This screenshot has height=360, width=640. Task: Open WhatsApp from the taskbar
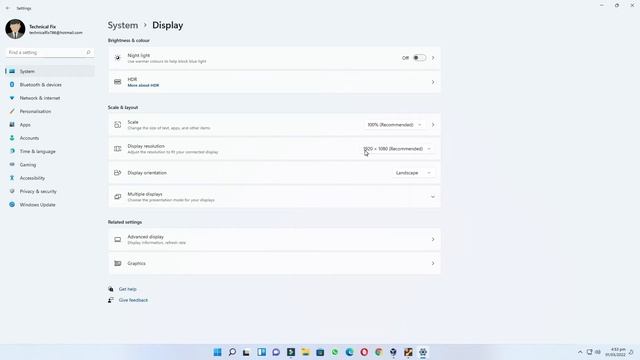point(335,352)
